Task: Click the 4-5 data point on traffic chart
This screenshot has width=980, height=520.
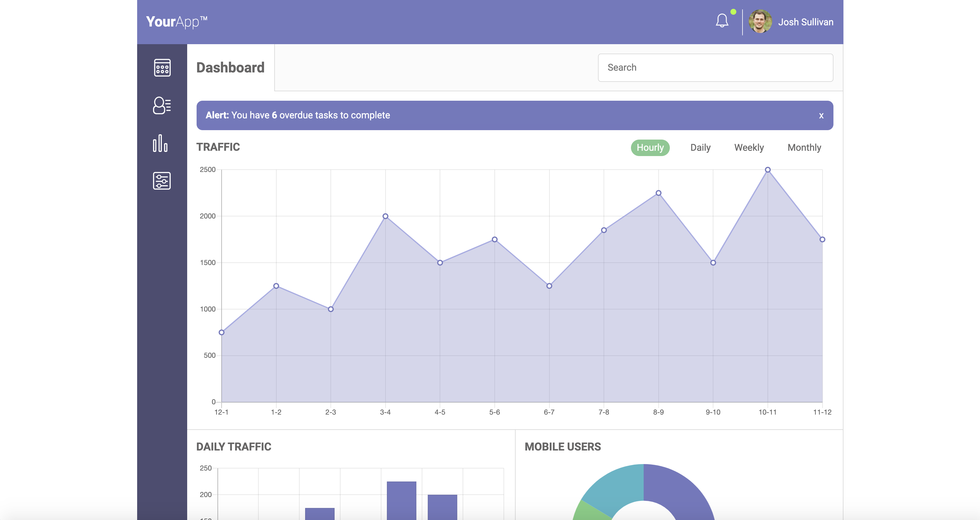Action: (x=440, y=263)
